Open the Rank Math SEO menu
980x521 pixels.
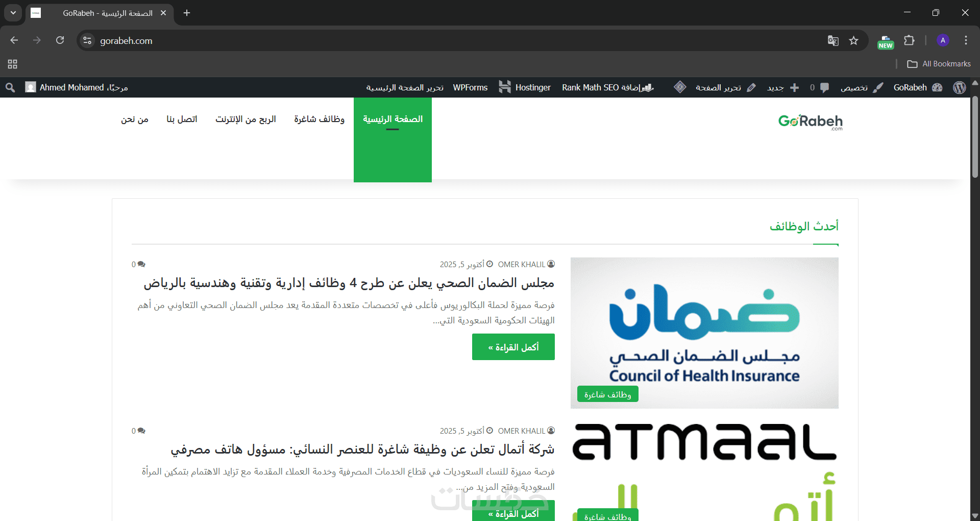point(608,87)
